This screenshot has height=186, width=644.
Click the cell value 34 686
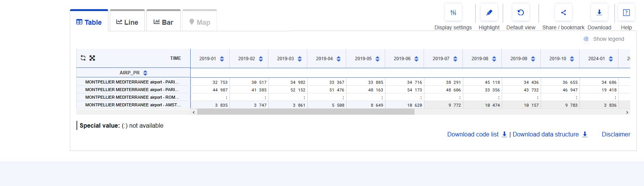pos(609,82)
